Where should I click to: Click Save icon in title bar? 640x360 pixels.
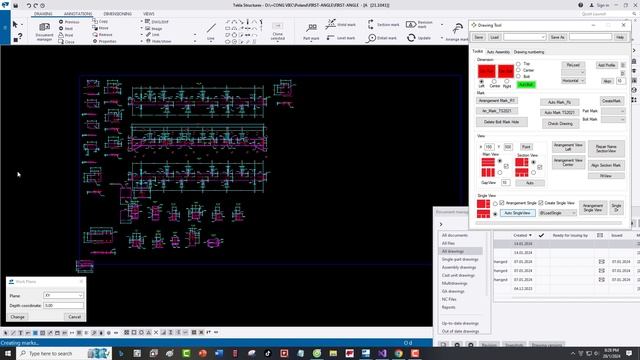[x=16, y=6]
